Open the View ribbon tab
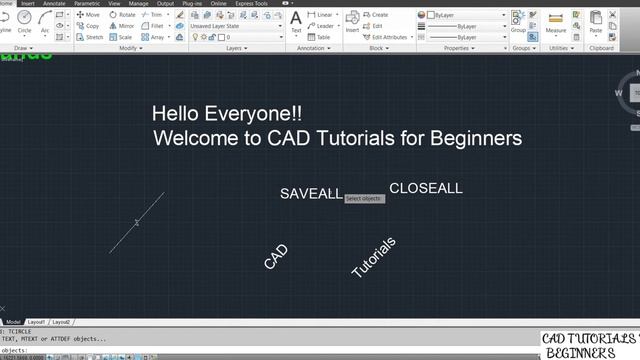 [114, 3]
